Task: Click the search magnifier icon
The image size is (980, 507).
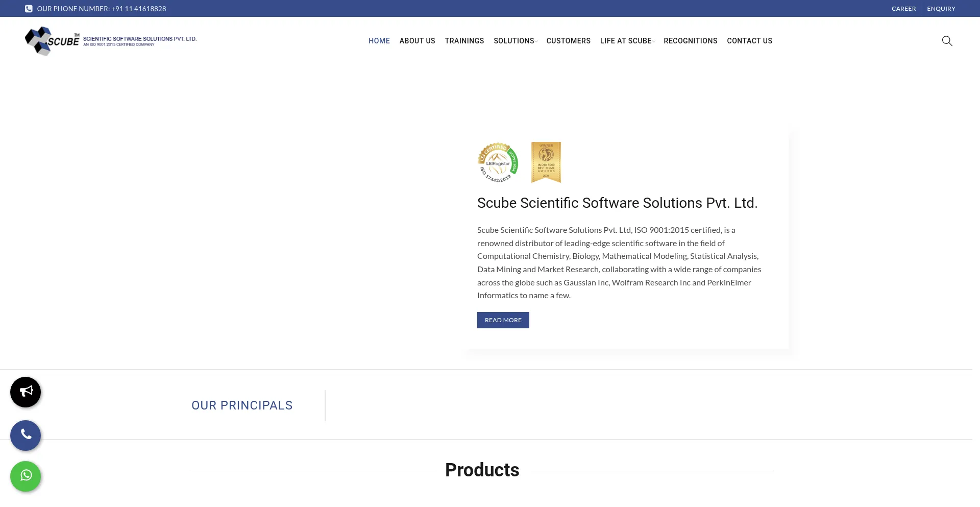Action: pyautogui.click(x=947, y=41)
